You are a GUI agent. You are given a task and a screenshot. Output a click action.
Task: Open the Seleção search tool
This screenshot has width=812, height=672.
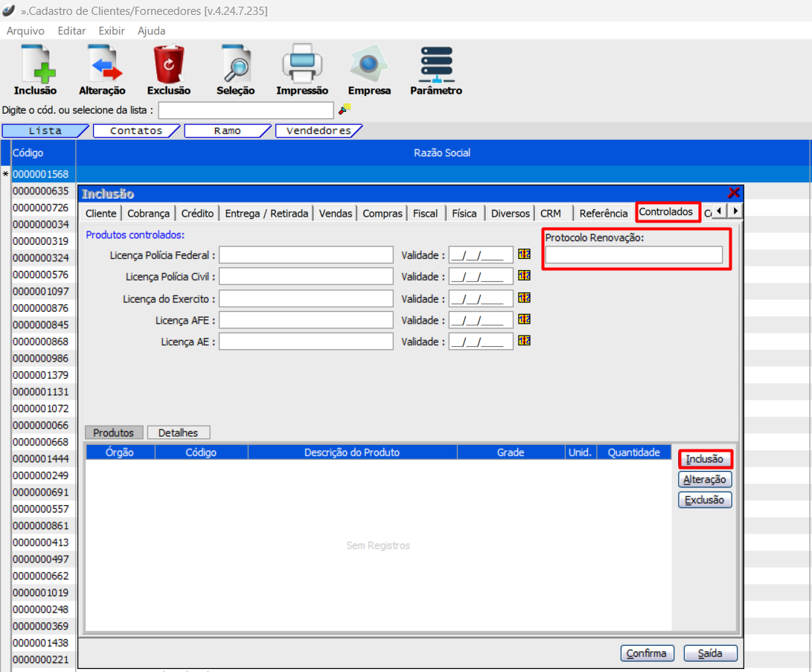(x=235, y=65)
